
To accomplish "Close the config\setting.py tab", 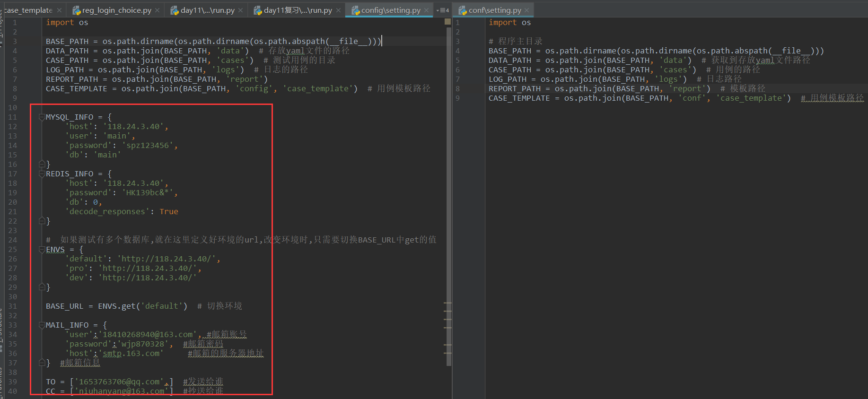I will tap(426, 10).
